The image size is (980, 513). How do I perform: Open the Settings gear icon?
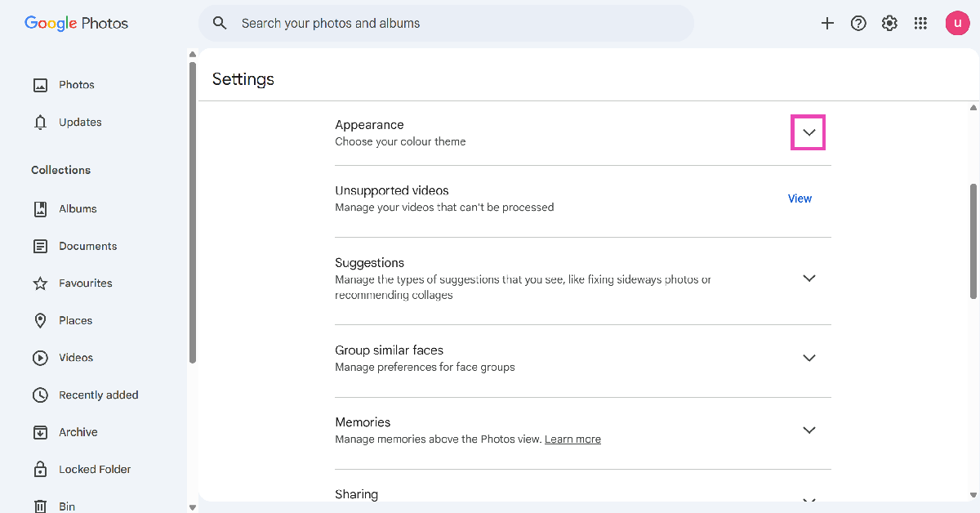[x=889, y=24]
